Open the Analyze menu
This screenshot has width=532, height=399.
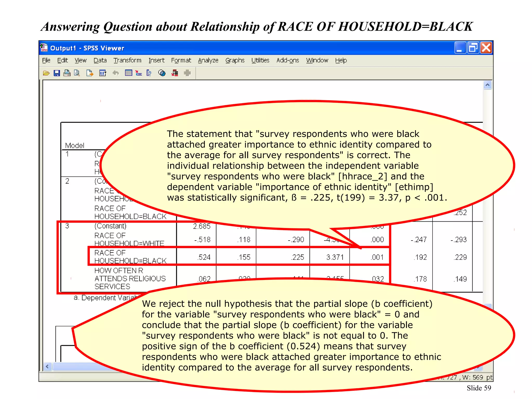pyautogui.click(x=208, y=61)
